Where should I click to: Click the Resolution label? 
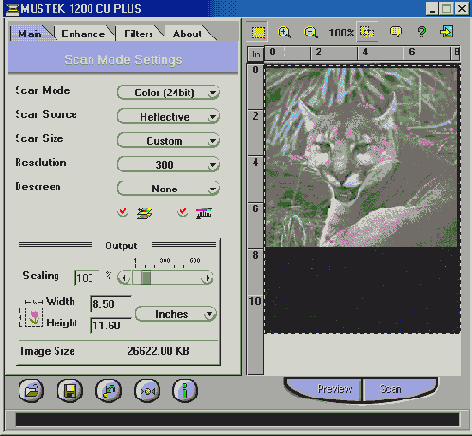41,162
